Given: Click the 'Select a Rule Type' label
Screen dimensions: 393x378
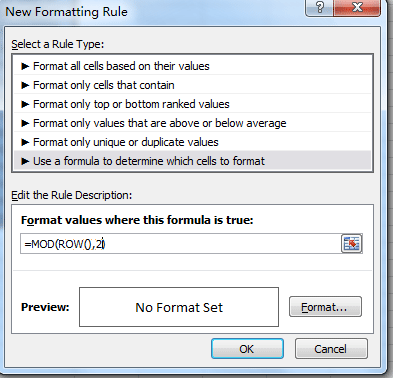Looking at the screenshot, I should pyautogui.click(x=58, y=44).
